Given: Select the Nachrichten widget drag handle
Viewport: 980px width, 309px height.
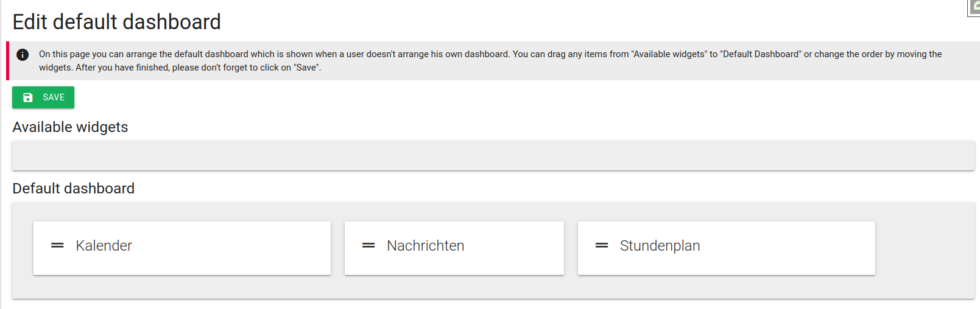Looking at the screenshot, I should coord(368,246).
